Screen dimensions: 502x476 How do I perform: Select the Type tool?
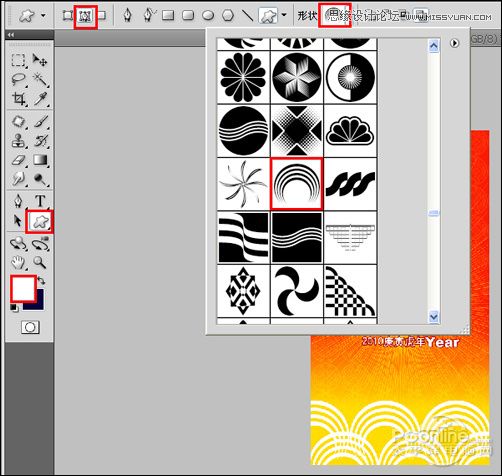(40, 201)
